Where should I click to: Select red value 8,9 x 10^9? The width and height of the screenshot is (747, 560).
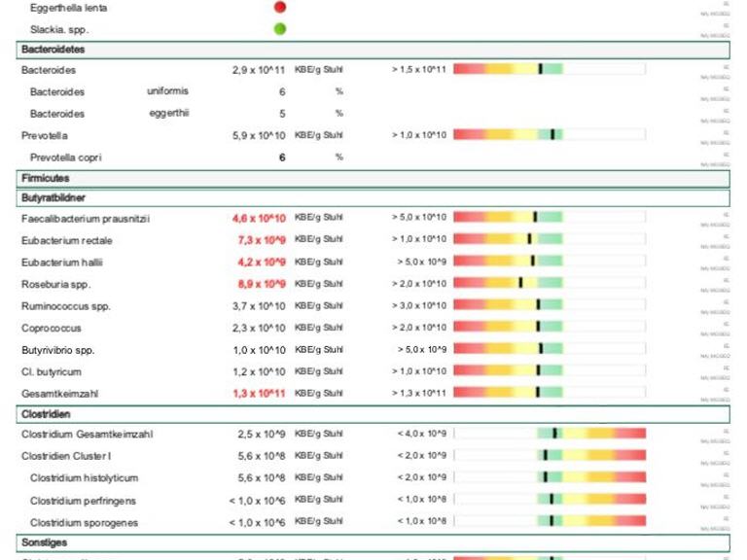(262, 284)
